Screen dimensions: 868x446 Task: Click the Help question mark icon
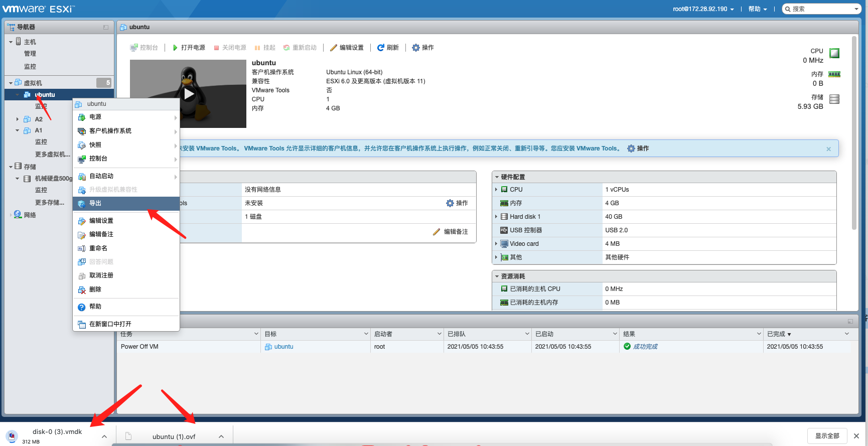pyautogui.click(x=82, y=307)
